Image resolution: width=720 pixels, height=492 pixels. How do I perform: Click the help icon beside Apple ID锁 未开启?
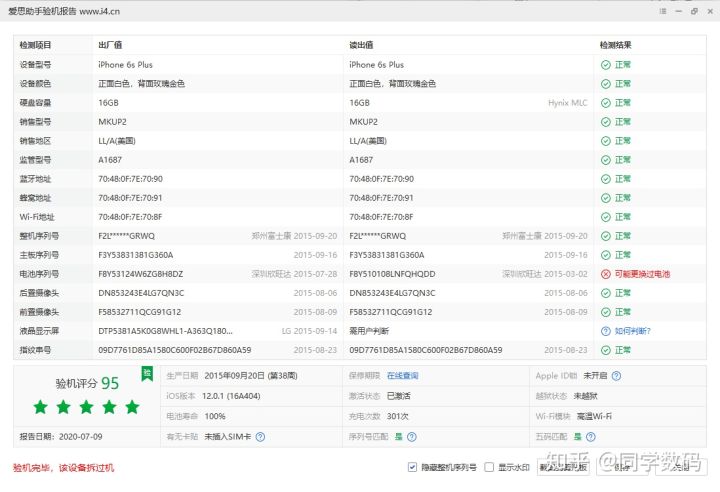[616, 376]
